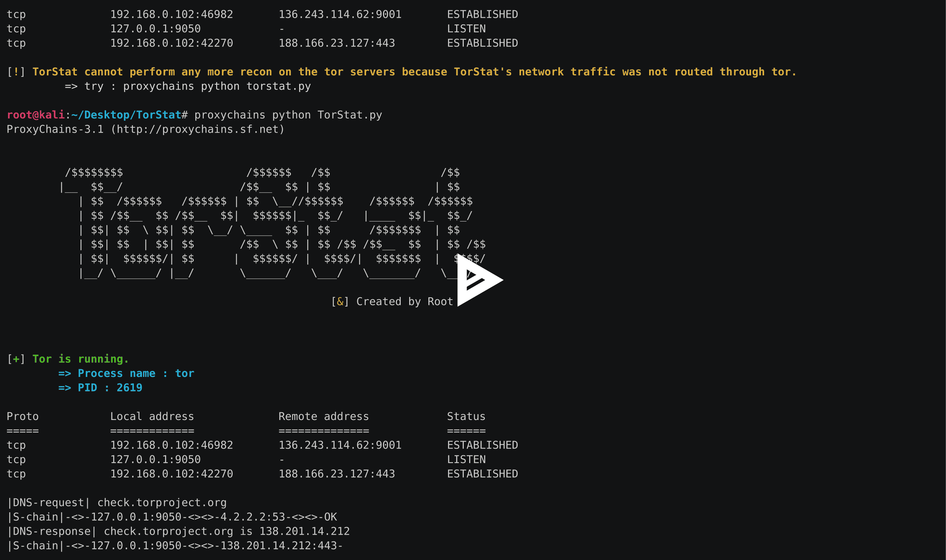This screenshot has width=946, height=560.
Task: Click the ProxyChains URL http://proxychains.sf.net
Action: click(197, 129)
